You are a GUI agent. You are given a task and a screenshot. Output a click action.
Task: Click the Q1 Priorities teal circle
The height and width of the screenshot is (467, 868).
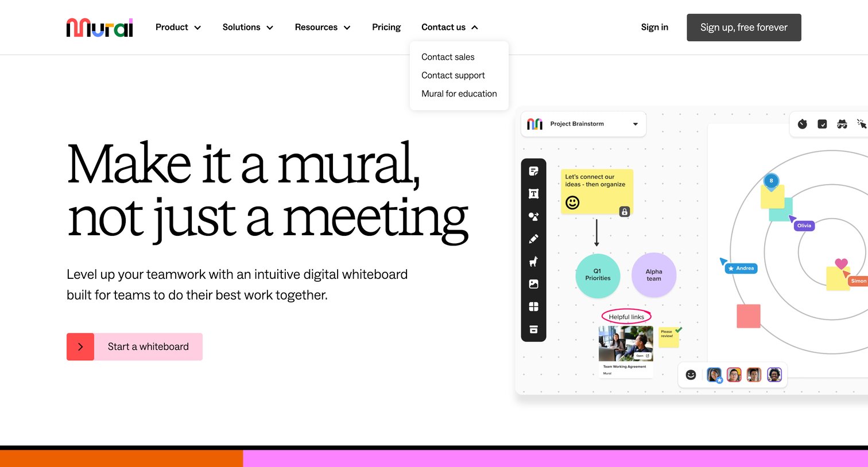(598, 275)
